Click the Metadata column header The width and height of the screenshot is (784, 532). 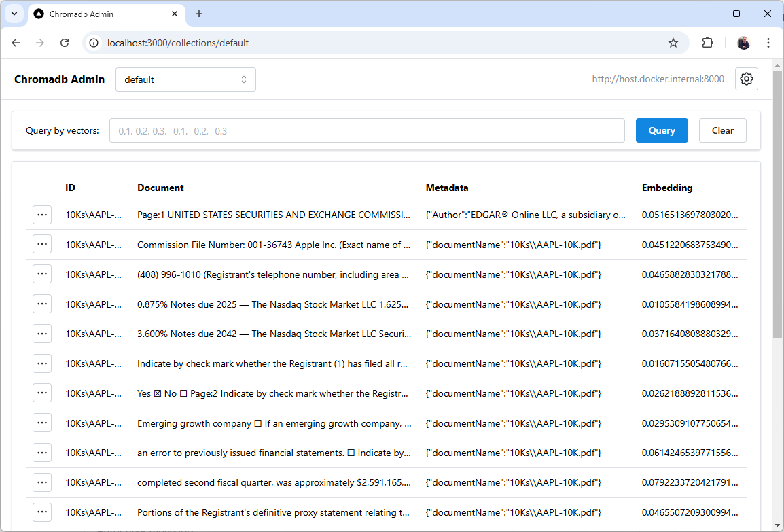(447, 188)
